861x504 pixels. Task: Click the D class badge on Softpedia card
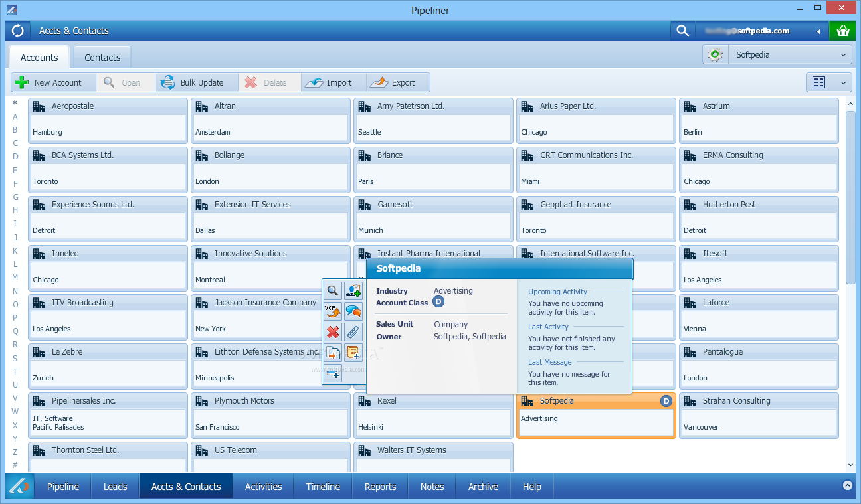pos(666,401)
